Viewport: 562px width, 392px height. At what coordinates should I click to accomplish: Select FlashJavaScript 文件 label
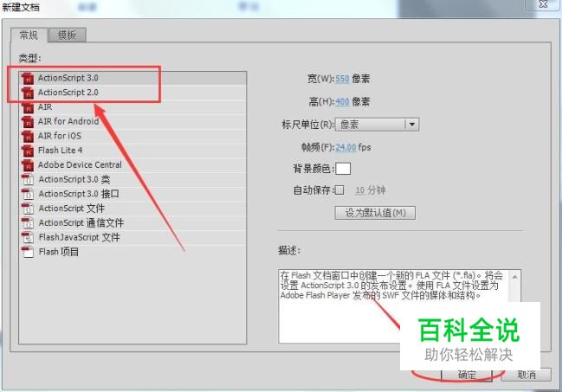coord(79,237)
